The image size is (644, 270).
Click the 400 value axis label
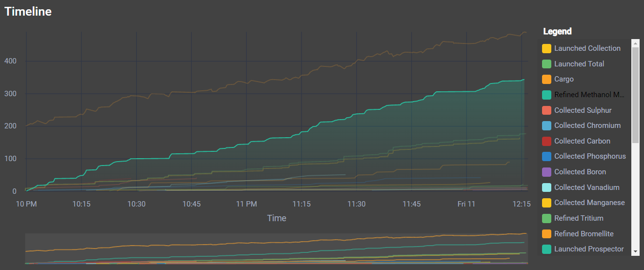click(10, 61)
